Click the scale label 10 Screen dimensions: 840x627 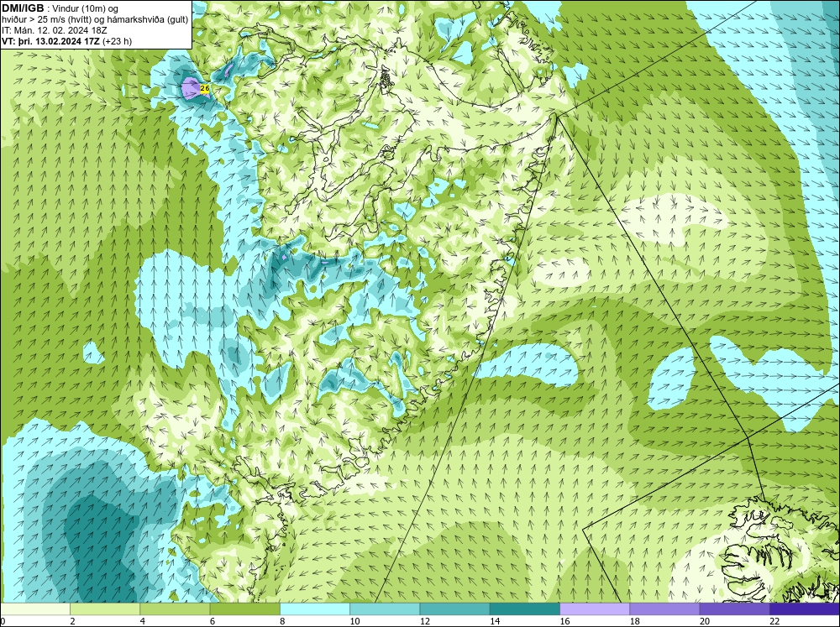tap(354, 621)
